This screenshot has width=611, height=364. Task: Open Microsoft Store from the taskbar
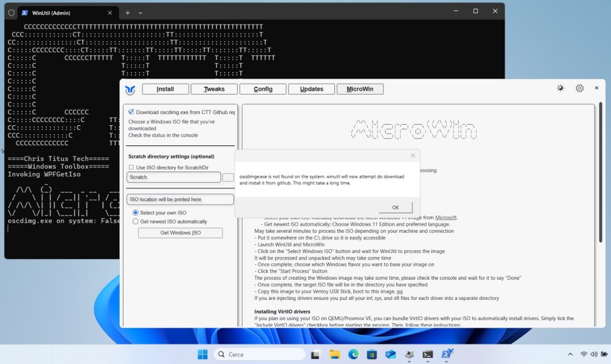(371, 354)
